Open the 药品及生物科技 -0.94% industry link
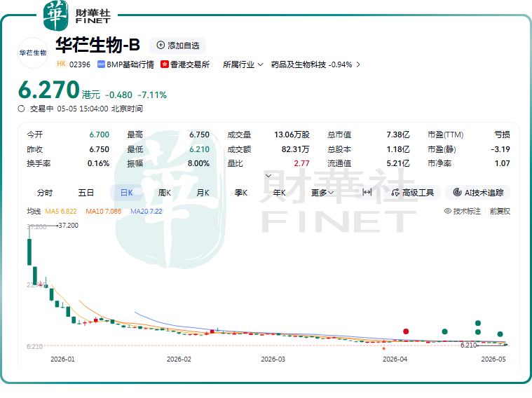 pos(311,64)
